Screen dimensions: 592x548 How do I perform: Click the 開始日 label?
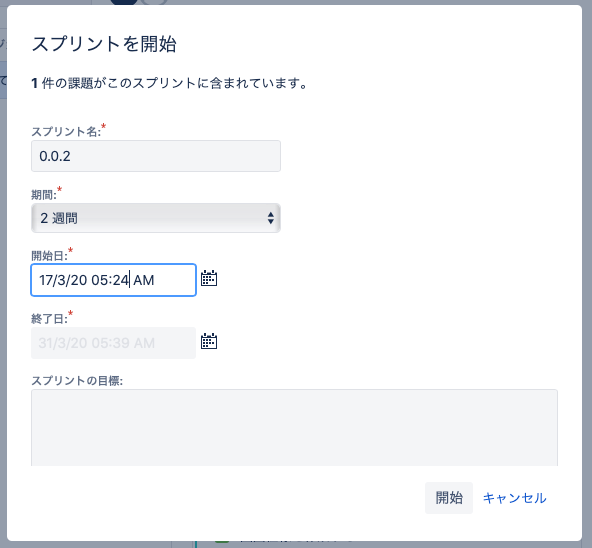pos(49,256)
